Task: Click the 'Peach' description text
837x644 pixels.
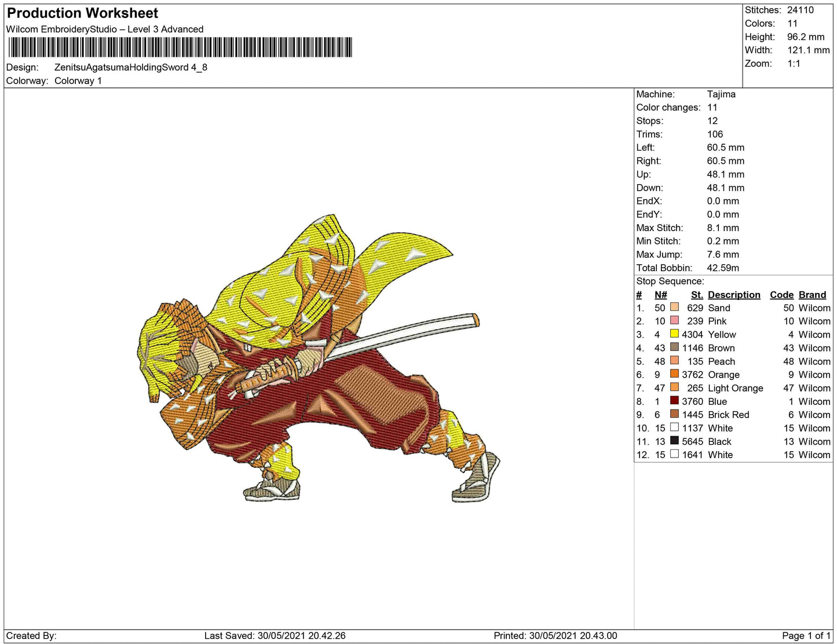Action: pos(721,361)
